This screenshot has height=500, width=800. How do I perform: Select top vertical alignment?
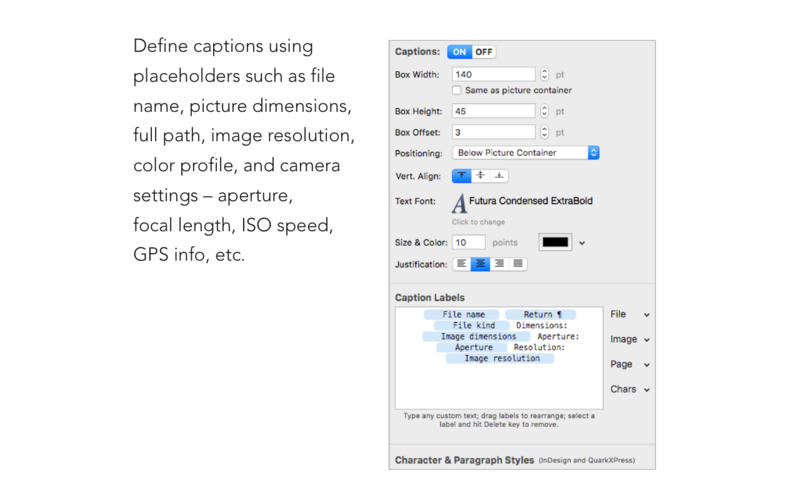tap(461, 176)
